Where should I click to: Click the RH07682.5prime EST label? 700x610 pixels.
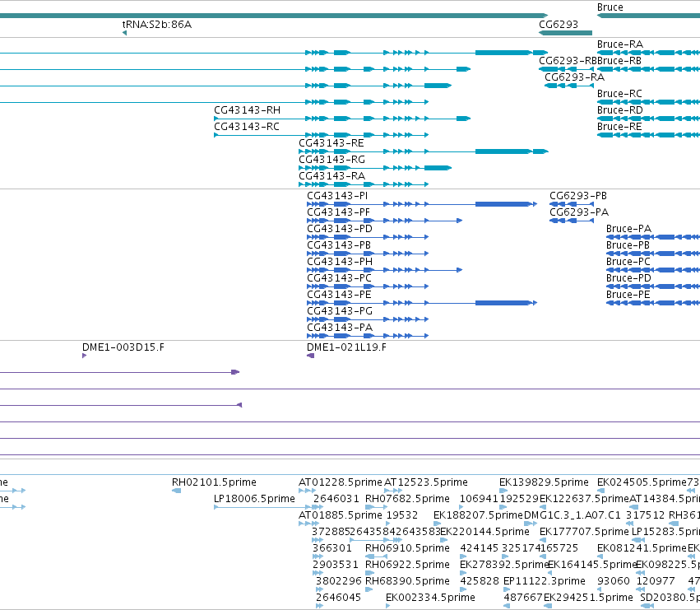click(x=408, y=499)
